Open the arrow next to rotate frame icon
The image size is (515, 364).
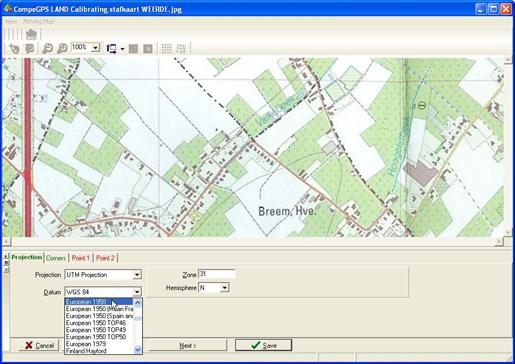(122, 49)
